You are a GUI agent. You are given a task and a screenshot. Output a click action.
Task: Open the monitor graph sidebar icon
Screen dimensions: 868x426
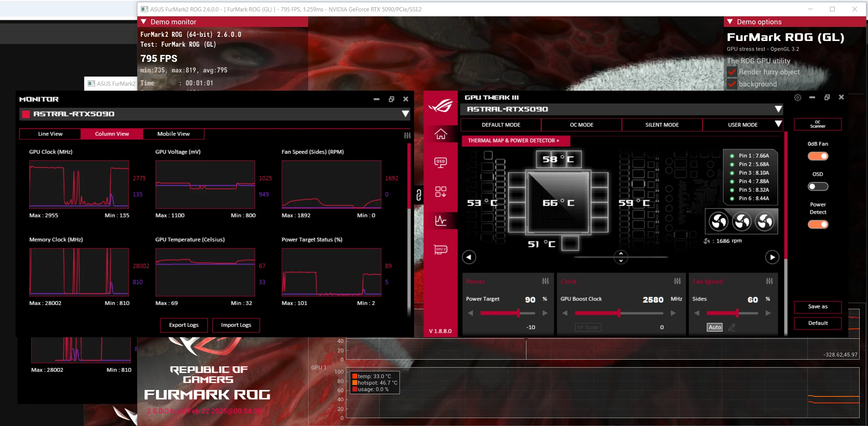click(441, 220)
